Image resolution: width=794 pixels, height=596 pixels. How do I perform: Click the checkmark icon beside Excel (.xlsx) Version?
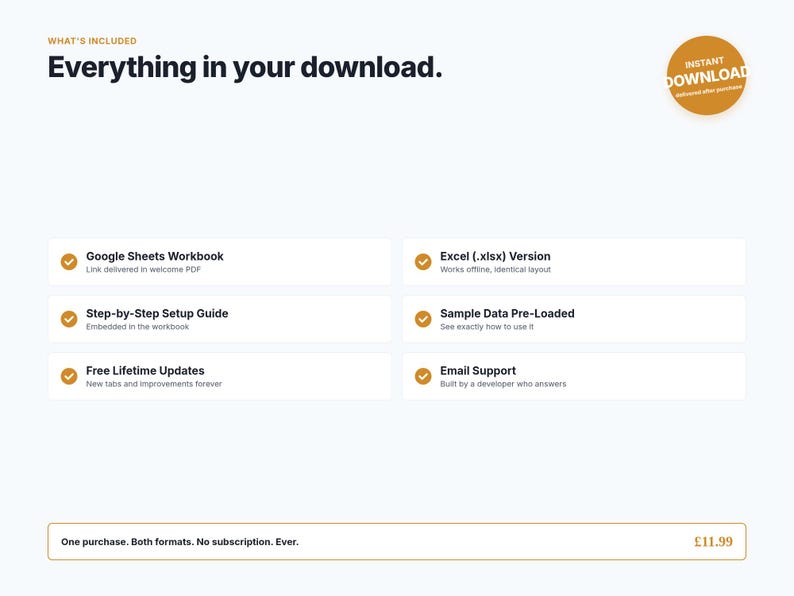click(x=423, y=262)
